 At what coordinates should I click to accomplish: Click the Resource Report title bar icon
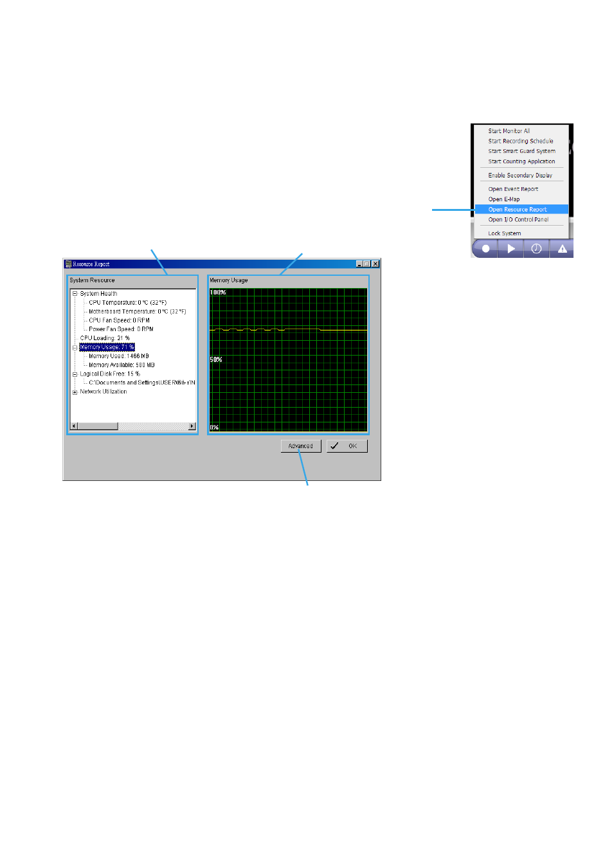tap(68, 264)
